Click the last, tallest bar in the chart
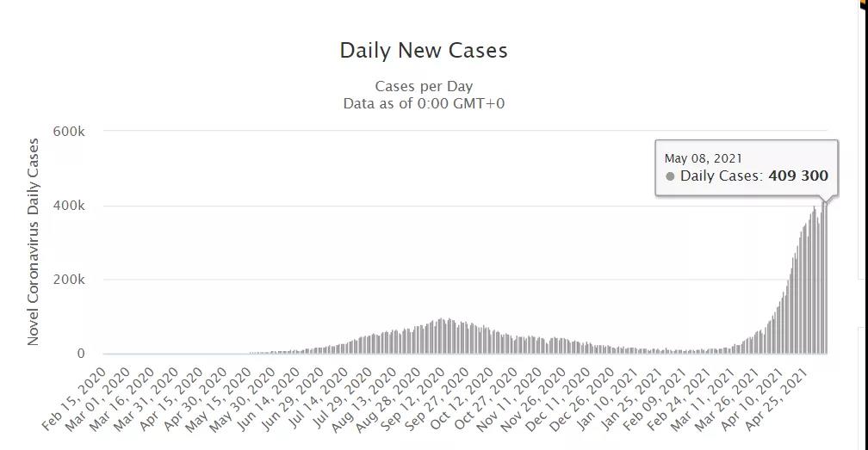The image size is (868, 450). point(826,275)
